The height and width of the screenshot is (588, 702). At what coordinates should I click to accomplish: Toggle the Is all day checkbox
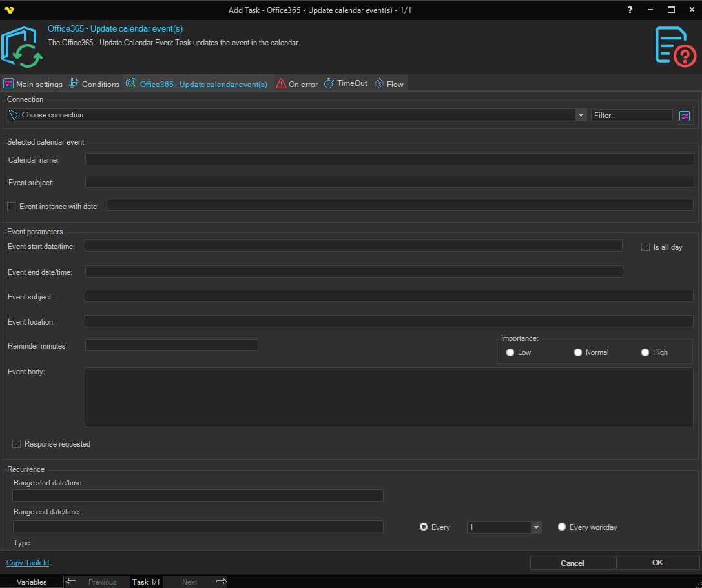645,247
